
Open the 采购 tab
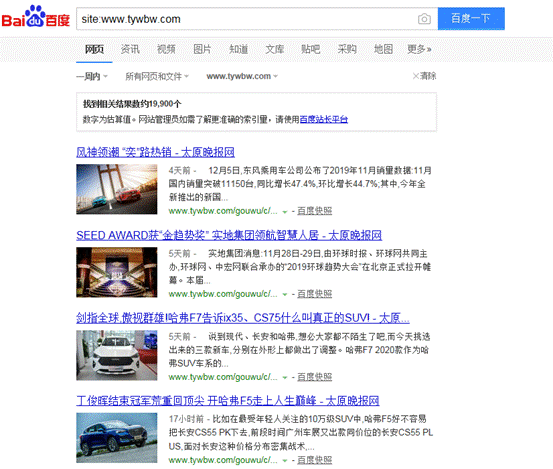347,49
